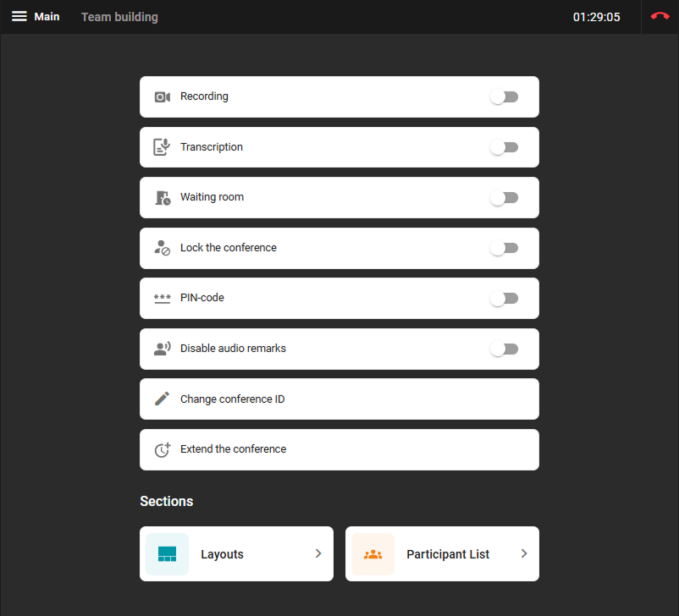
Task: Click the red hang-up phone icon
Action: pos(660,17)
